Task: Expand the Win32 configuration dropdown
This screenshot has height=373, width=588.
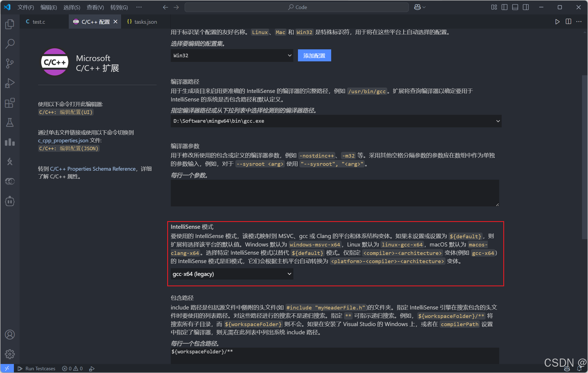Action: (x=232, y=56)
